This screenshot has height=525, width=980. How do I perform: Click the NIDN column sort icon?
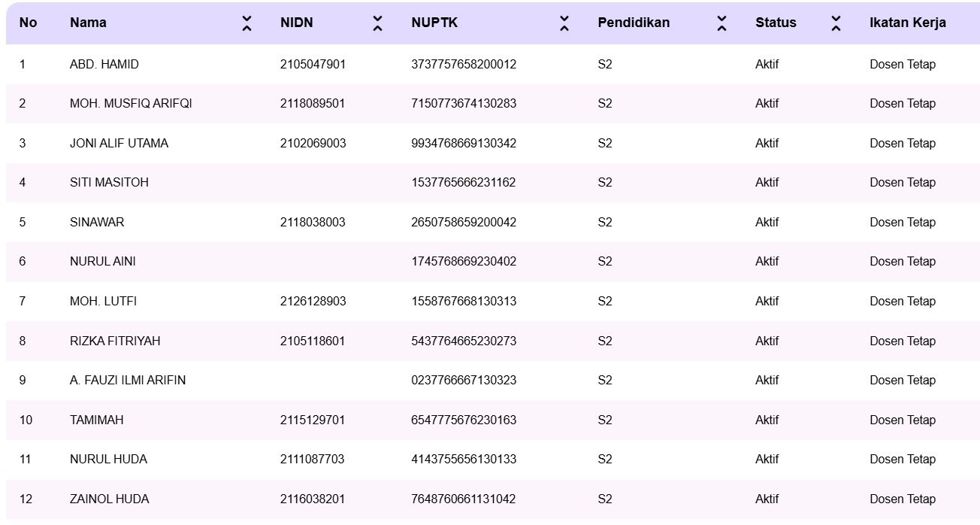[x=377, y=23]
